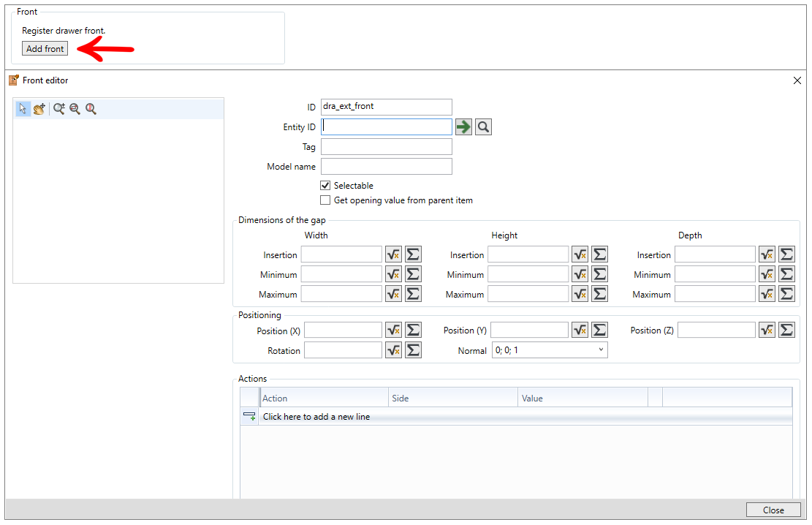This screenshot has height=525, width=812.
Task: Select the pointer tool in preview toolbar
Action: click(x=23, y=109)
